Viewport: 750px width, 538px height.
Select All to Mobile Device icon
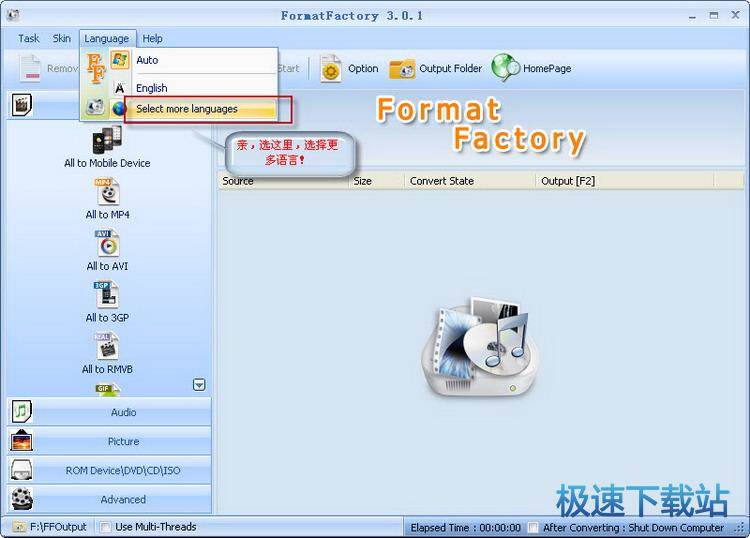107,140
